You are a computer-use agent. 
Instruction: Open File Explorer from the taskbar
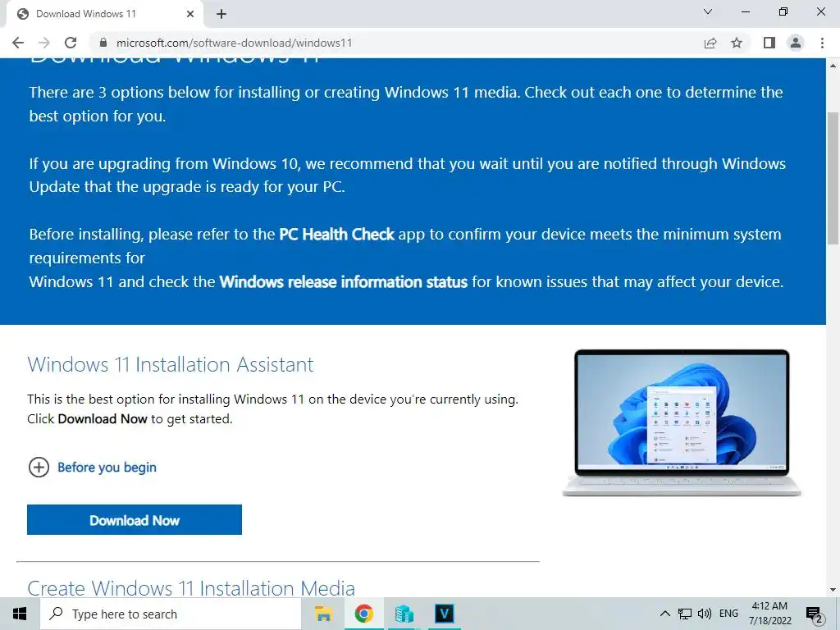pyautogui.click(x=323, y=614)
